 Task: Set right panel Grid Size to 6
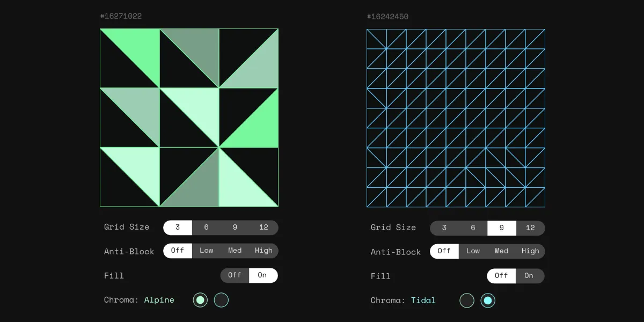473,228
